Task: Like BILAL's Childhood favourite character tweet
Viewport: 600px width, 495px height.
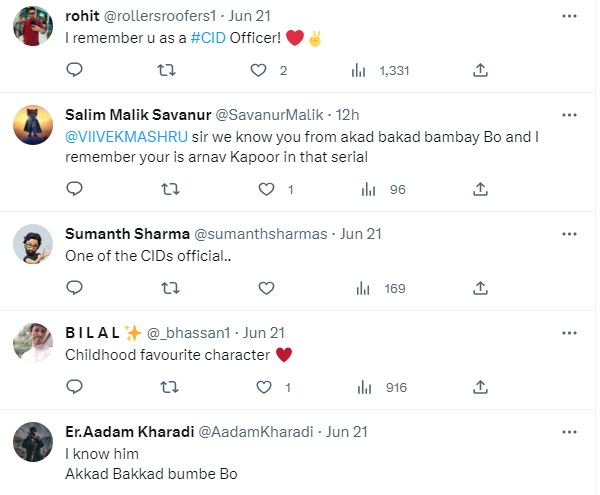Action: [266, 387]
